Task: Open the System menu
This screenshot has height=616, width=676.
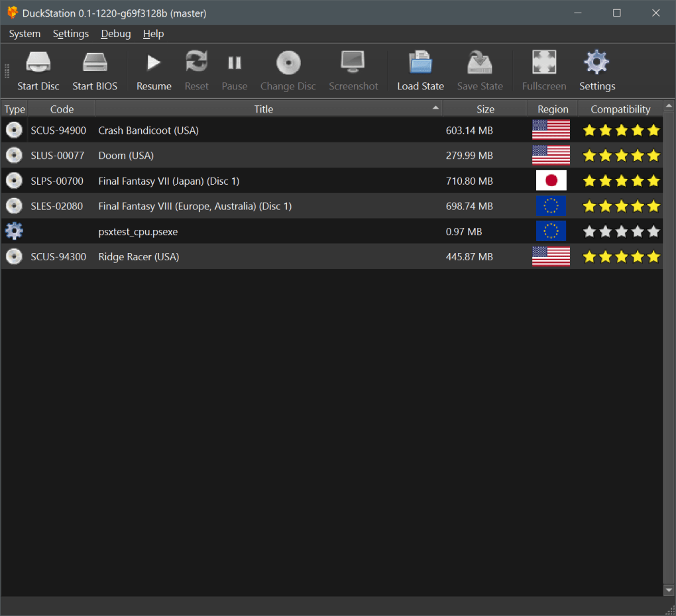Action: pos(25,34)
